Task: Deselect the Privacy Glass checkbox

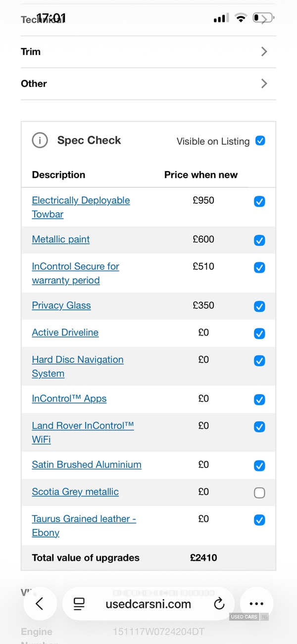Action: (259, 306)
